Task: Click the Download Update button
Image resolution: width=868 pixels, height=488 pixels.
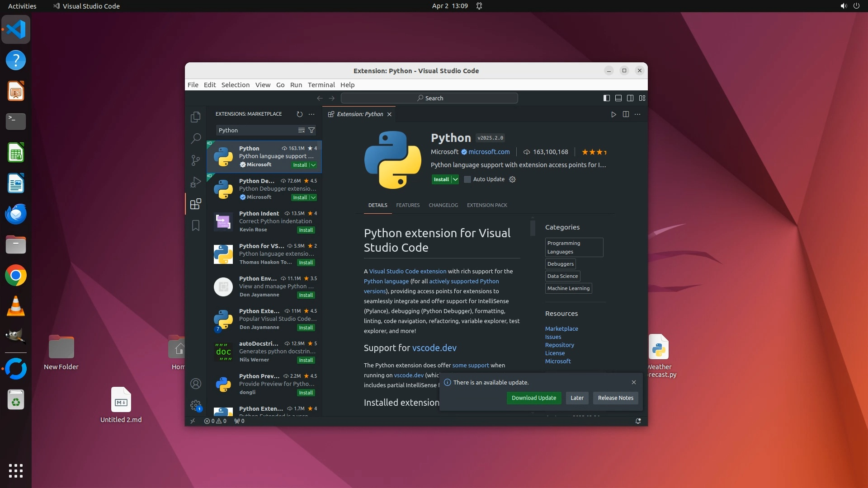Action: click(x=533, y=398)
